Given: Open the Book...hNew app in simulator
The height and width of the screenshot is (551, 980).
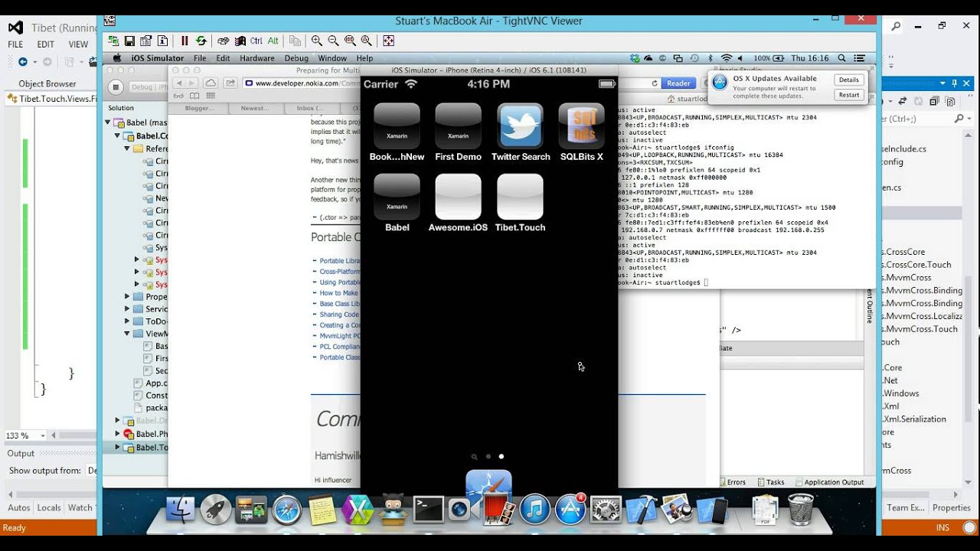Looking at the screenshot, I should 397,126.
